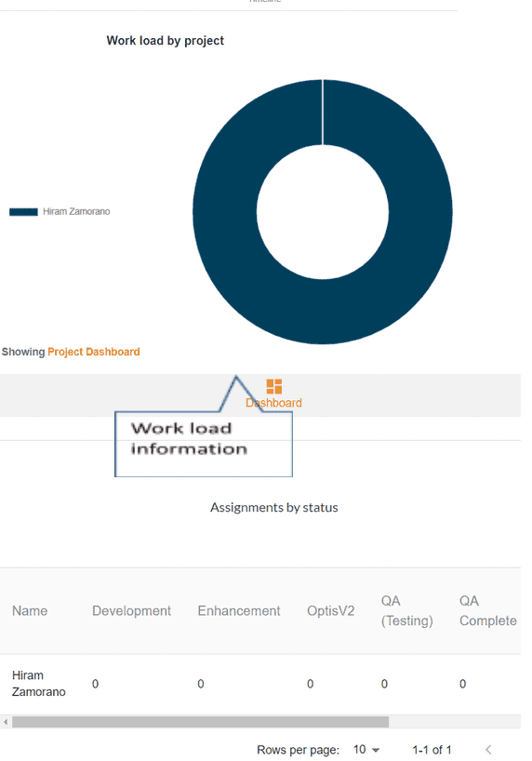
Task: Sort by the Name column header
Action: pyautogui.click(x=30, y=611)
